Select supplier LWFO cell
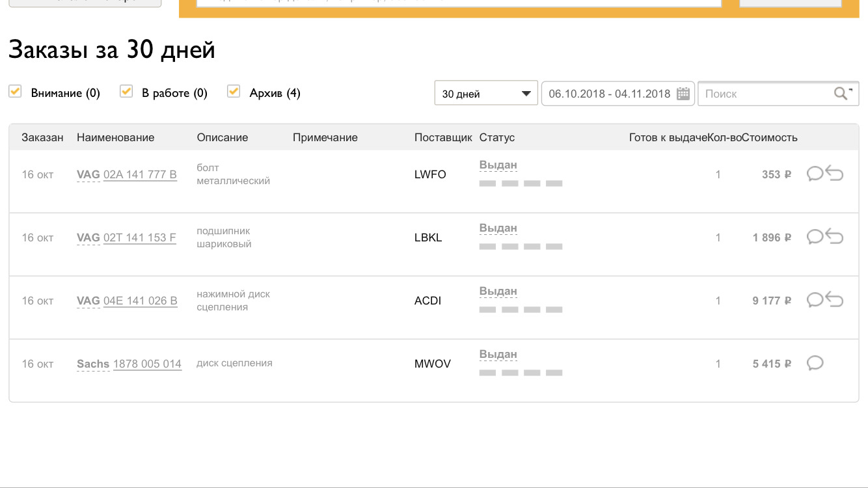The image size is (868, 488). (430, 174)
